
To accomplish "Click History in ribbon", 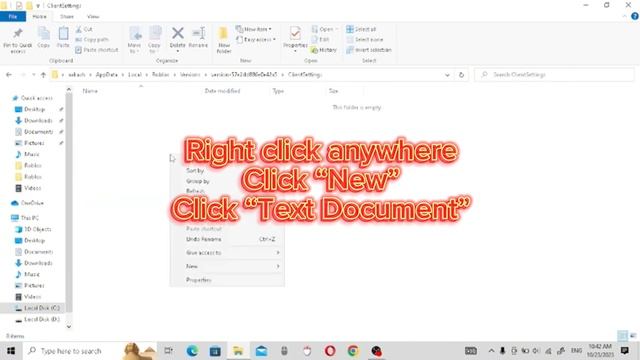I will [324, 50].
